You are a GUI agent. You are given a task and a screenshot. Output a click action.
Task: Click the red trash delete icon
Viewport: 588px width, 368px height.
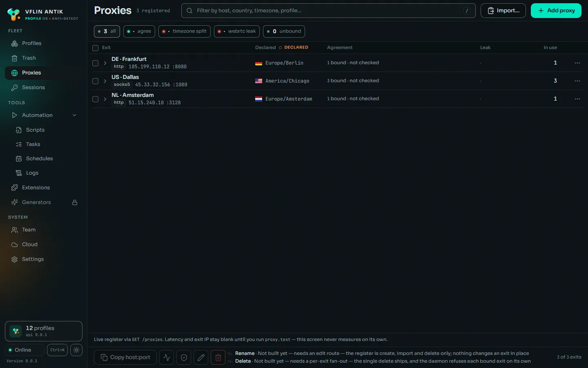click(218, 357)
